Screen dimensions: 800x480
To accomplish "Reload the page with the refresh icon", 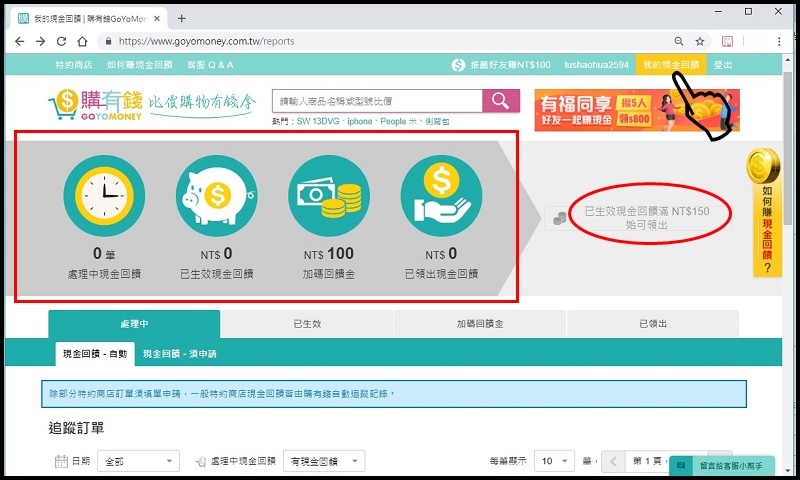I will tap(62, 41).
